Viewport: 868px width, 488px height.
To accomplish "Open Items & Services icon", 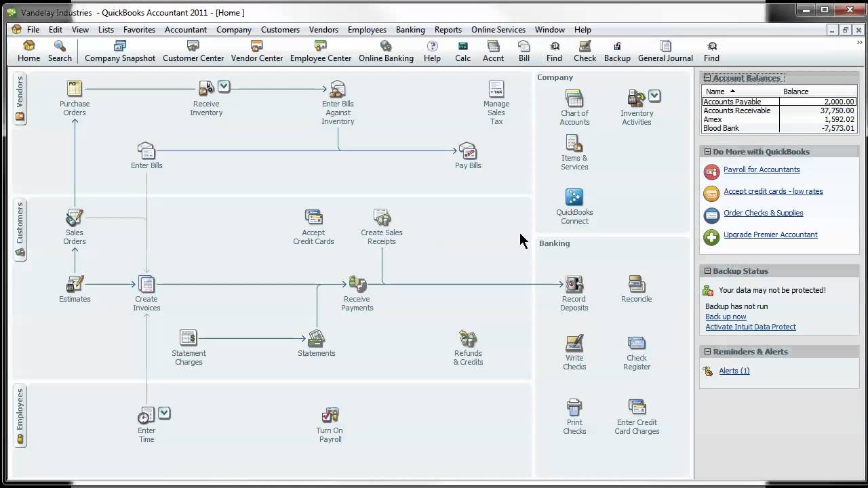I will point(574,143).
